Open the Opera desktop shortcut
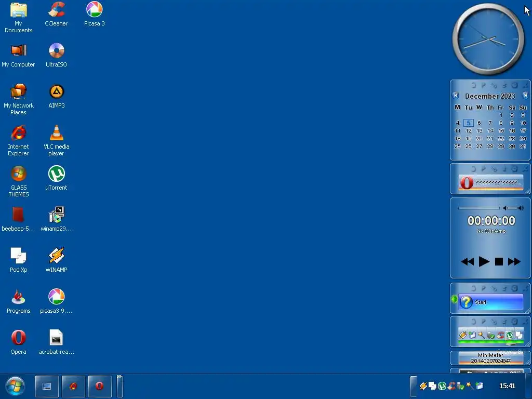532x399 pixels. [x=18, y=343]
